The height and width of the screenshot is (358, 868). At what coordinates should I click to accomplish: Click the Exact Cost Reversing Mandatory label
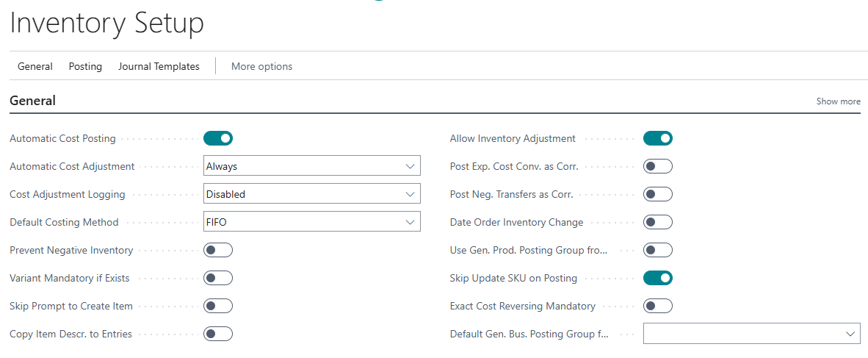[x=523, y=306]
